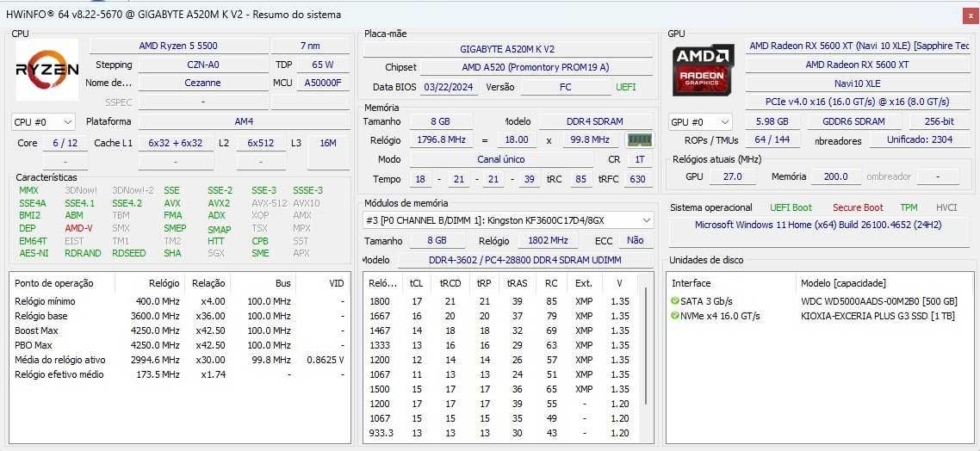Viewport: 980px width, 451px height.
Task: Click the Unificado: 2304 shaders field
Action: coord(920,140)
